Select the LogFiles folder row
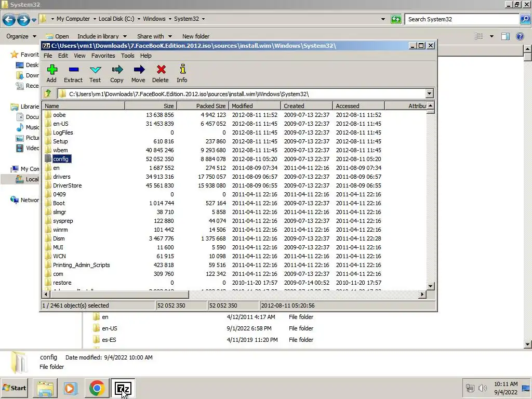Screen dimensions: 532x399 point(234,132)
